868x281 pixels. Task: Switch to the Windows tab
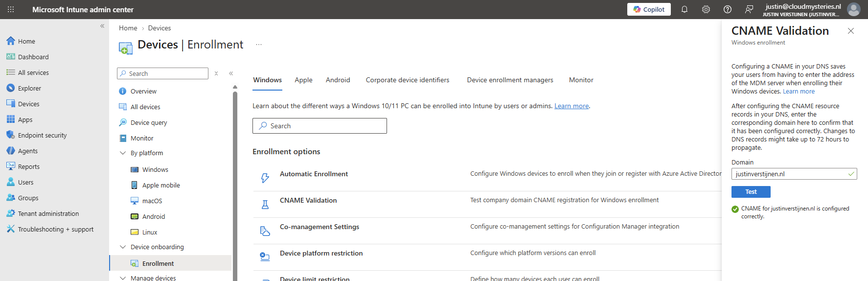[268, 80]
